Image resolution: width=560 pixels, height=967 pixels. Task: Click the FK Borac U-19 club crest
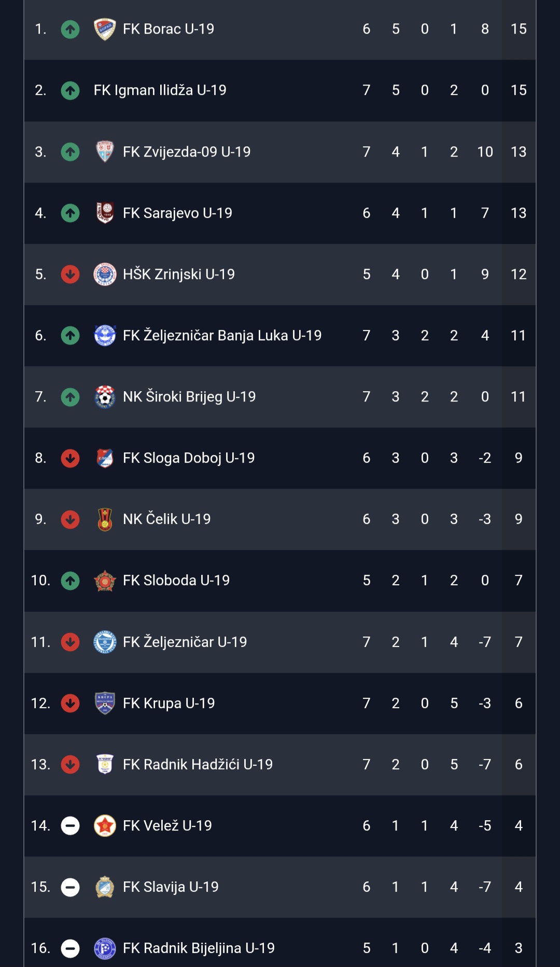[x=105, y=29]
